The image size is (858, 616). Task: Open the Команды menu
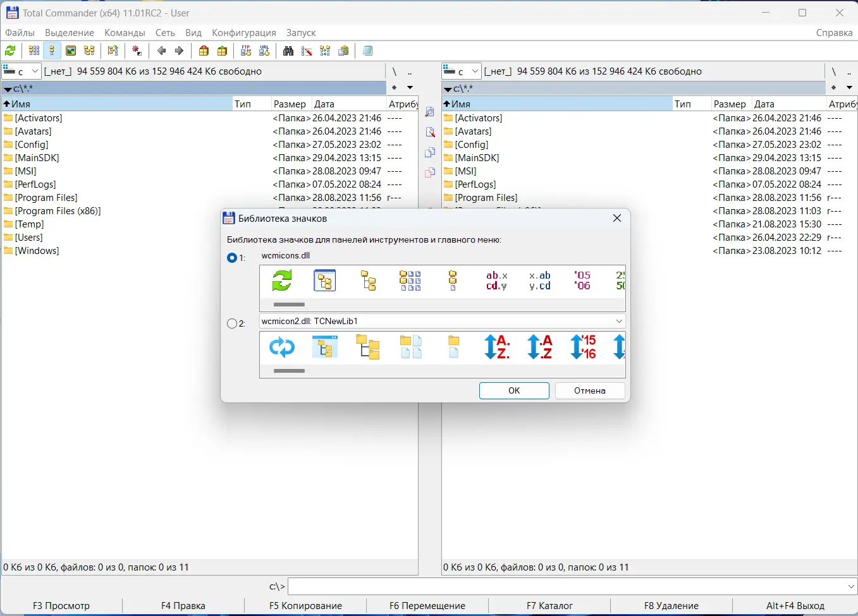[x=125, y=33]
